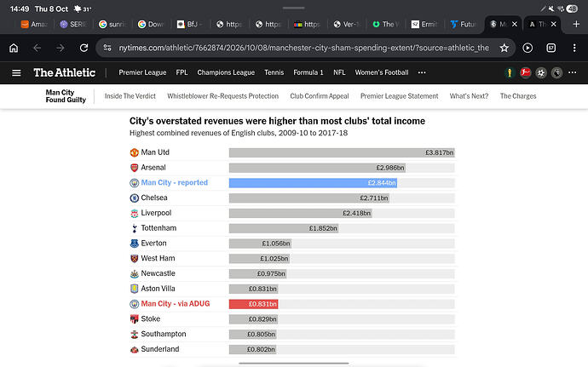This screenshot has height=367, width=588.
Task: Open the browser home page icon
Action: (14, 48)
